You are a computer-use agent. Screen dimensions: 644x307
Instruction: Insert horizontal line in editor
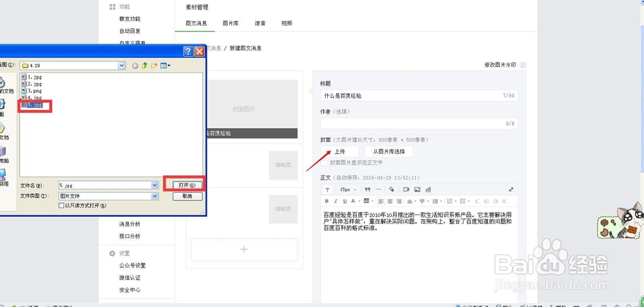(378, 189)
